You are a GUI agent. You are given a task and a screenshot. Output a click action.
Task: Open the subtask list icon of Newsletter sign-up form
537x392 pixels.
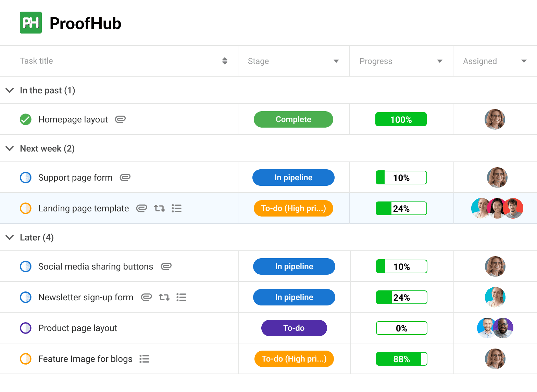(181, 297)
